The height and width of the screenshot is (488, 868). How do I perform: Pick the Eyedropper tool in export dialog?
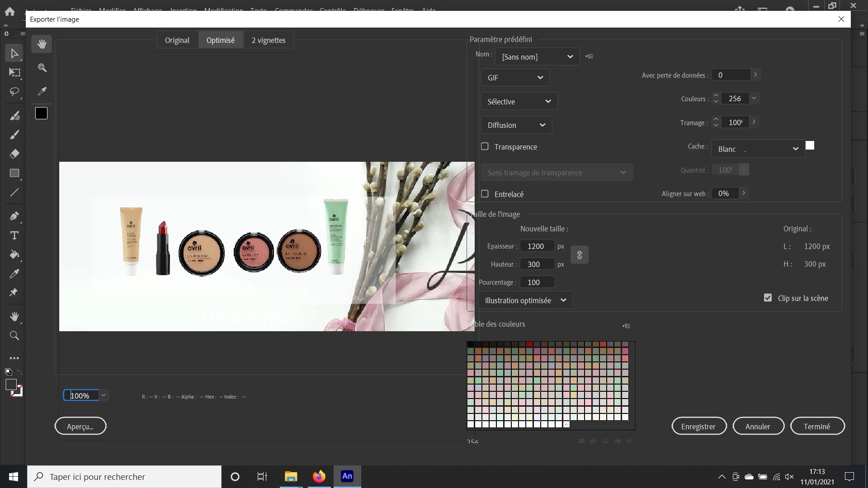point(42,91)
